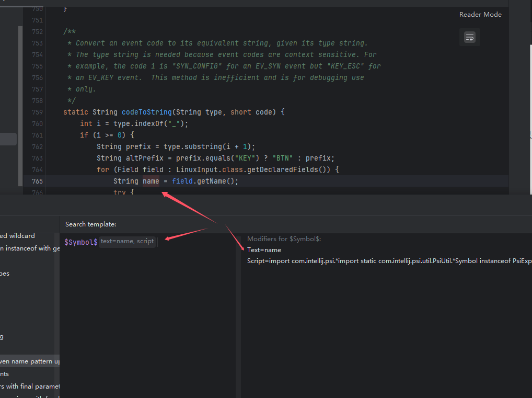Viewport: 532px width, 398px height.
Task: Click 'field' in field.getName() call
Action: (x=182, y=181)
